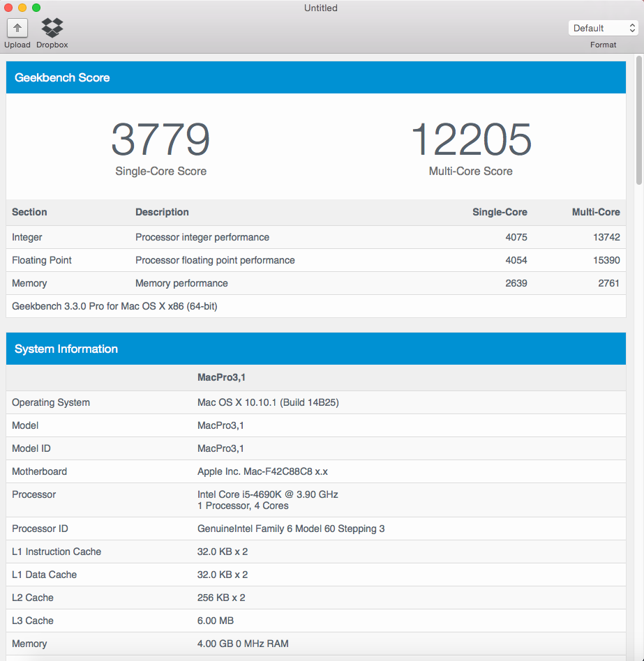Click 'Mac OS X 10.10.1 (Build 14B25)' value
Image resolution: width=644 pixels, height=661 pixels.
(x=268, y=402)
